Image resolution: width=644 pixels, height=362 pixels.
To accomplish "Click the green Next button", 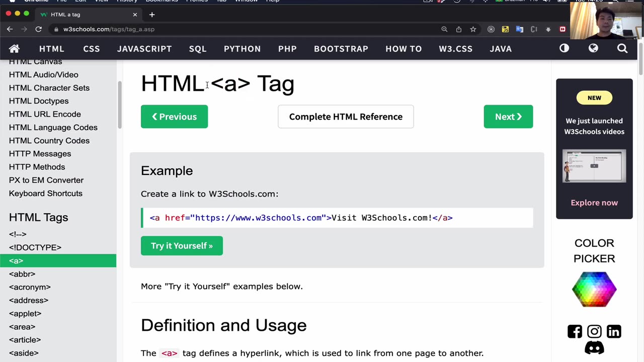I will [508, 117].
